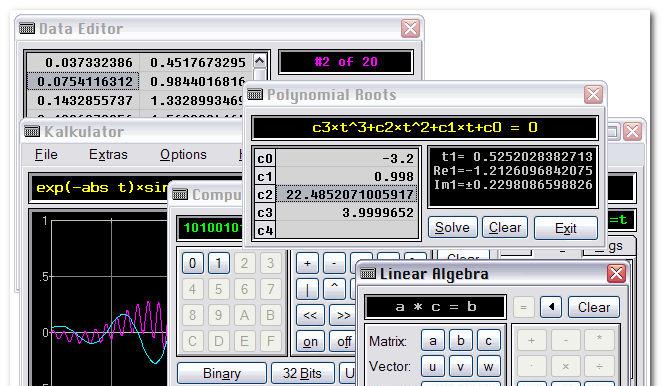661x386 pixels.
Task: Change word size with 32 Bits button
Action: [x=303, y=373]
